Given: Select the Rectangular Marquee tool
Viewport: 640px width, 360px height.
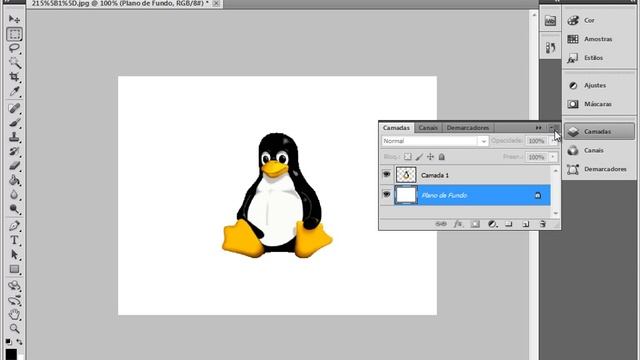Looking at the screenshot, I should (x=14, y=34).
